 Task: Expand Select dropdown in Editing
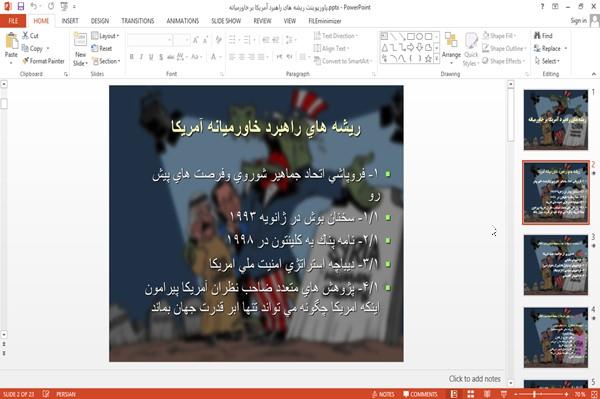pyautogui.click(x=547, y=61)
